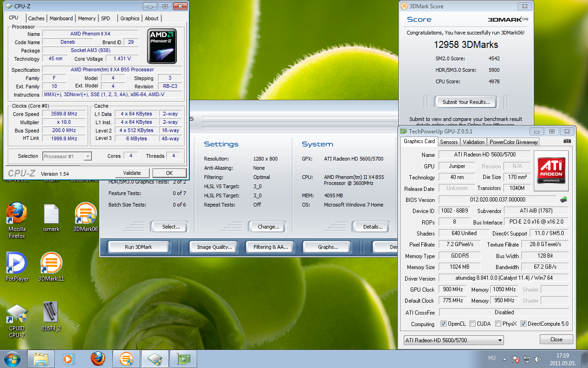This screenshot has width=588, height=368.
Task: Click the Driver Version field in GPU-Z
Action: click(x=504, y=278)
